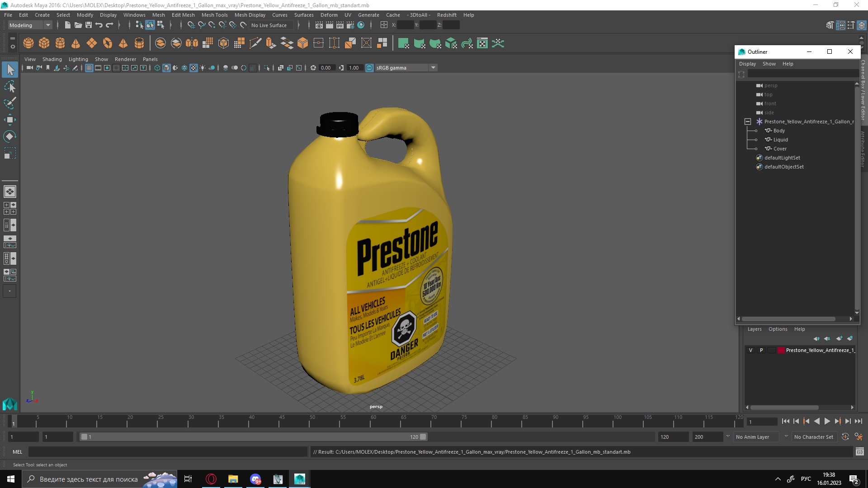Viewport: 868px width, 488px height.
Task: Open the Redshift menu
Action: click(x=447, y=15)
